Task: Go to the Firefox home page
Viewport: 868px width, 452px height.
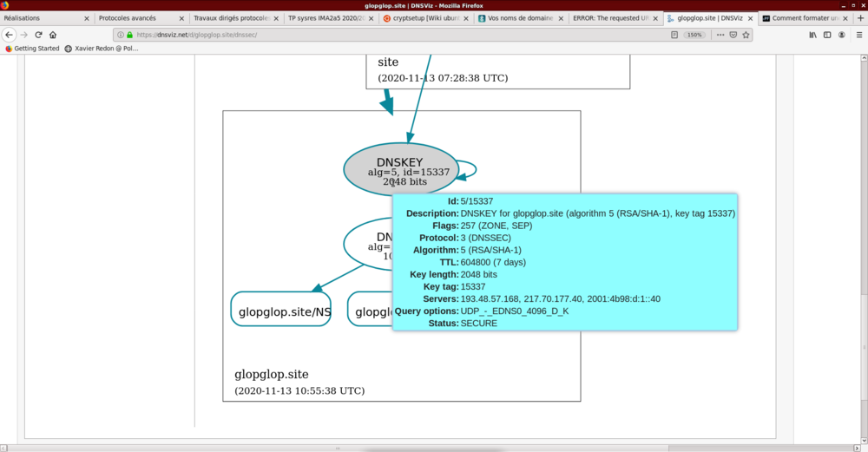Action: click(53, 35)
